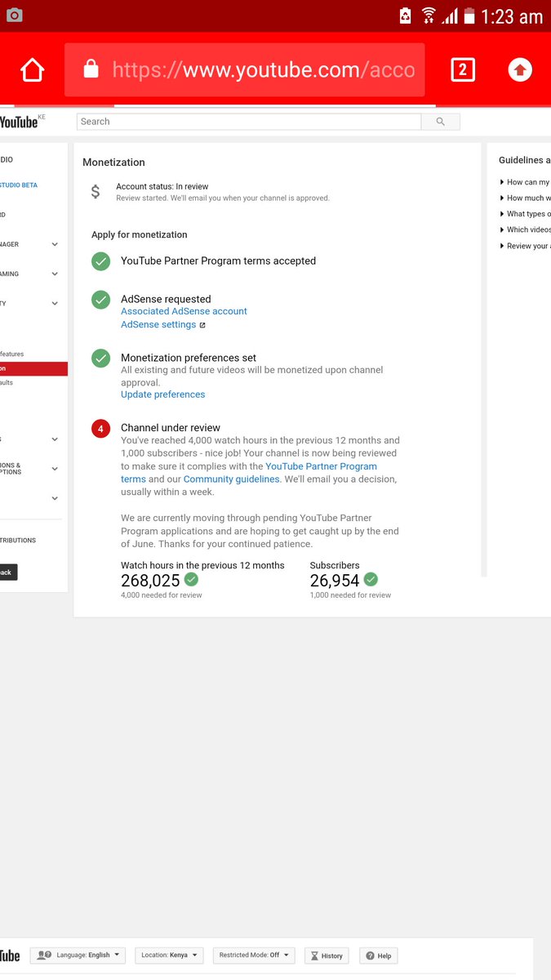Click the magnifier search button
551x980 pixels.
tap(441, 122)
